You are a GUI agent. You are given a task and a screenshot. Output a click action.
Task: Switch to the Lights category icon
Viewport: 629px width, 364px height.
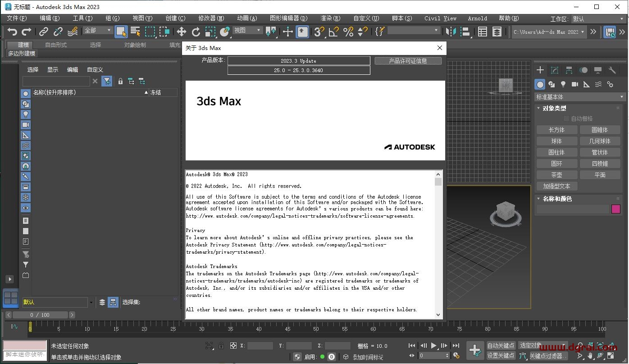pos(563,84)
